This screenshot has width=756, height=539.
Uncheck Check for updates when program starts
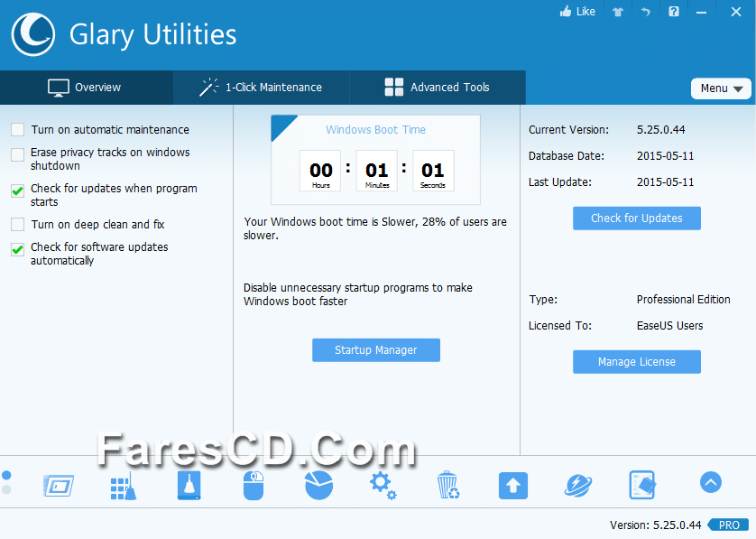click(18, 191)
